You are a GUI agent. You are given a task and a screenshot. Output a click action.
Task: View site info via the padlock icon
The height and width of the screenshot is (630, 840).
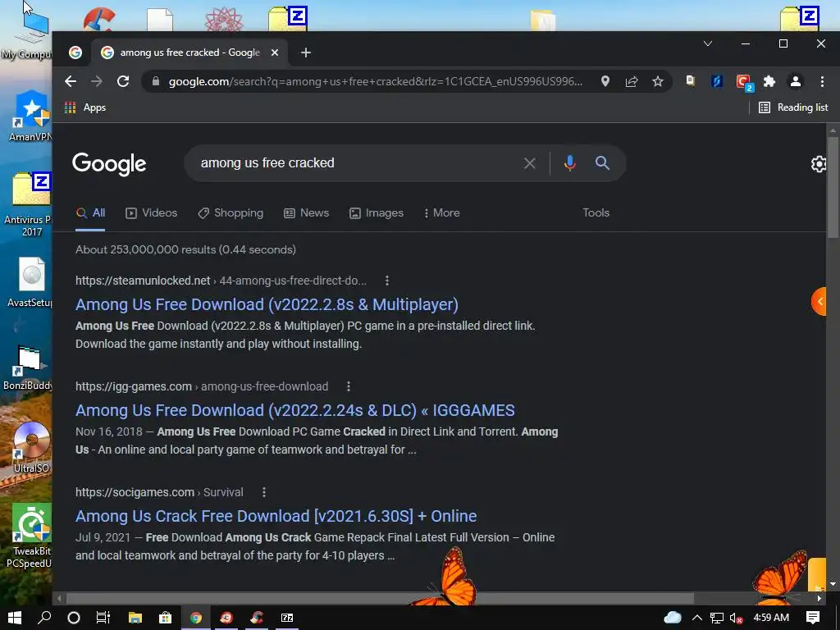tap(156, 81)
